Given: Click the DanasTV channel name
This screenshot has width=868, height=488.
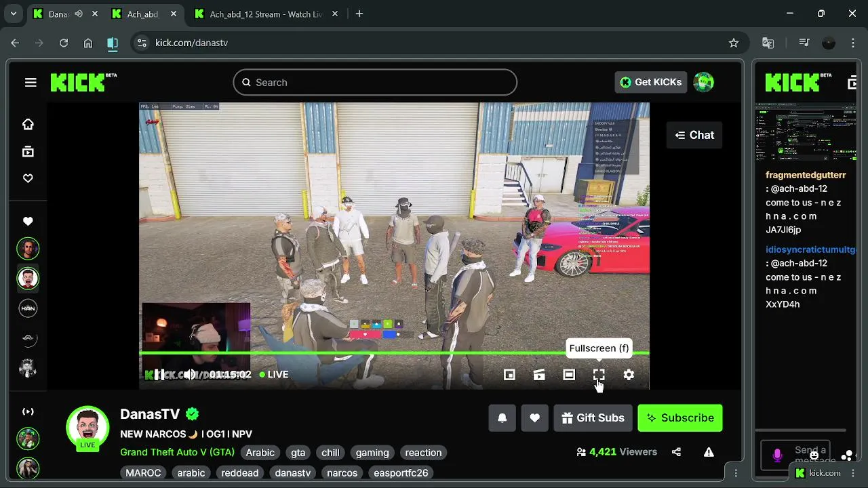Looking at the screenshot, I should [x=150, y=414].
